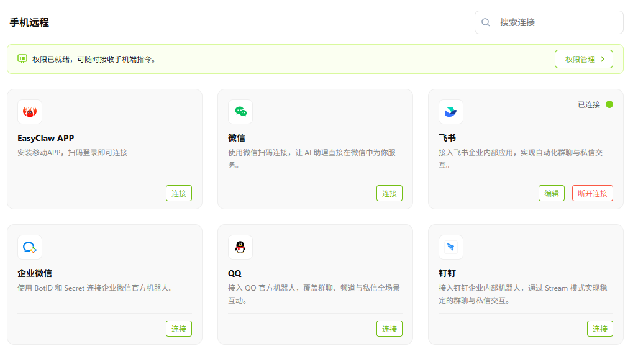Image resolution: width=633 pixels, height=364 pixels.
Task: Connect the EasyClaw APP with 连接 button
Action: (179, 193)
